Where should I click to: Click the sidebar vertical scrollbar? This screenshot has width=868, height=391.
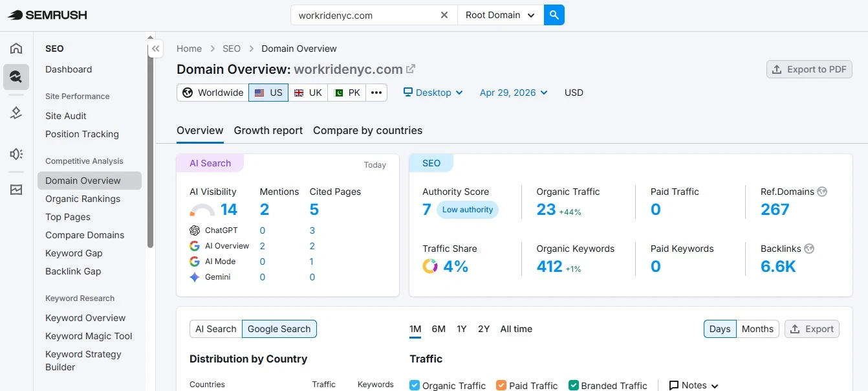pyautogui.click(x=150, y=143)
